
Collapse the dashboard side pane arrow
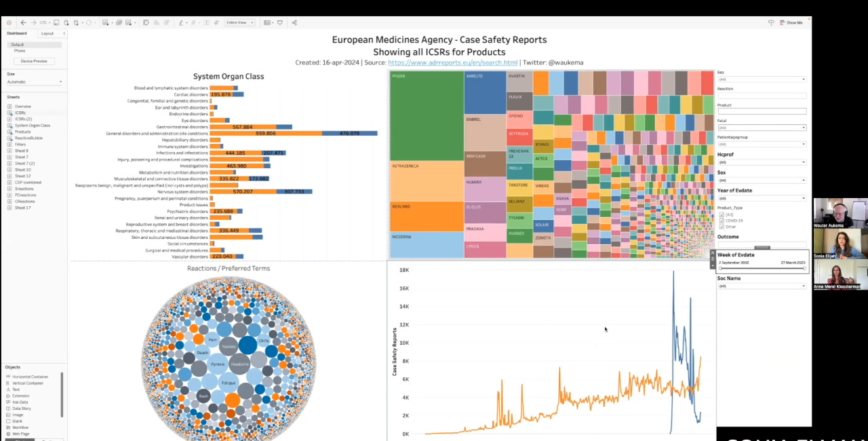click(x=64, y=33)
